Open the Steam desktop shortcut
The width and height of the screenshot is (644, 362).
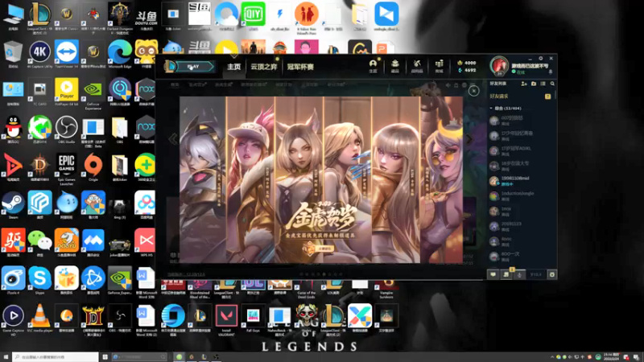[x=13, y=205]
